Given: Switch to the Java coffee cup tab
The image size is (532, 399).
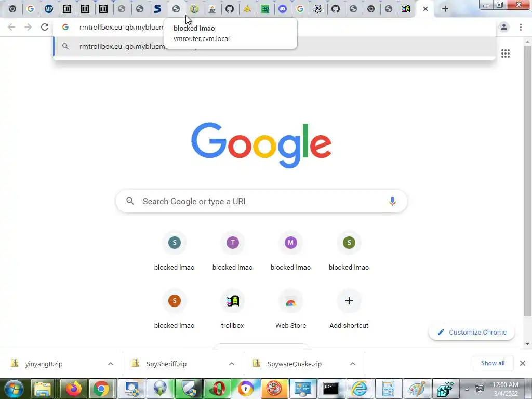Looking at the screenshot, I should pyautogui.click(x=212, y=9).
